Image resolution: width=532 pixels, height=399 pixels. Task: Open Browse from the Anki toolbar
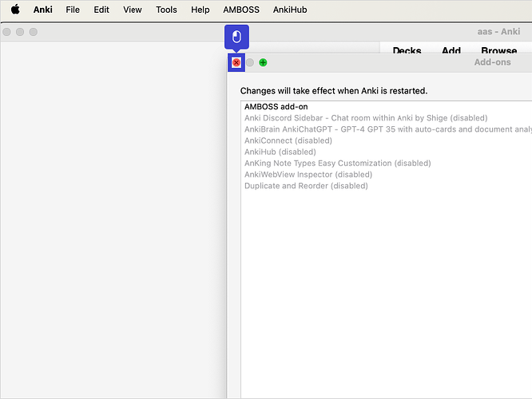(498, 50)
